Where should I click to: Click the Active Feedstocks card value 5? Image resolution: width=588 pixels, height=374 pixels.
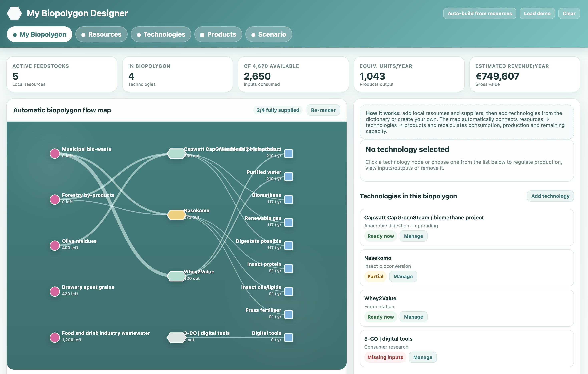(15, 76)
